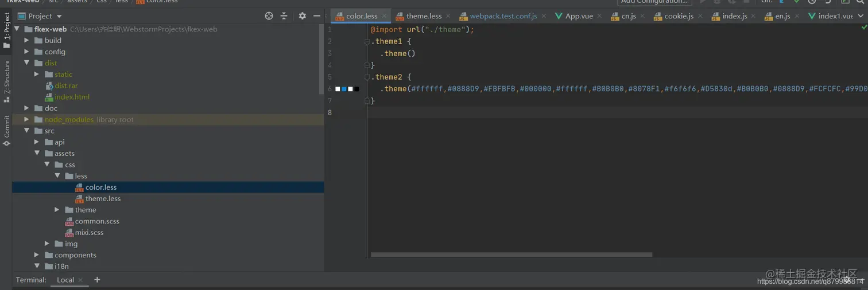Open the Project view dropdown

tap(59, 17)
